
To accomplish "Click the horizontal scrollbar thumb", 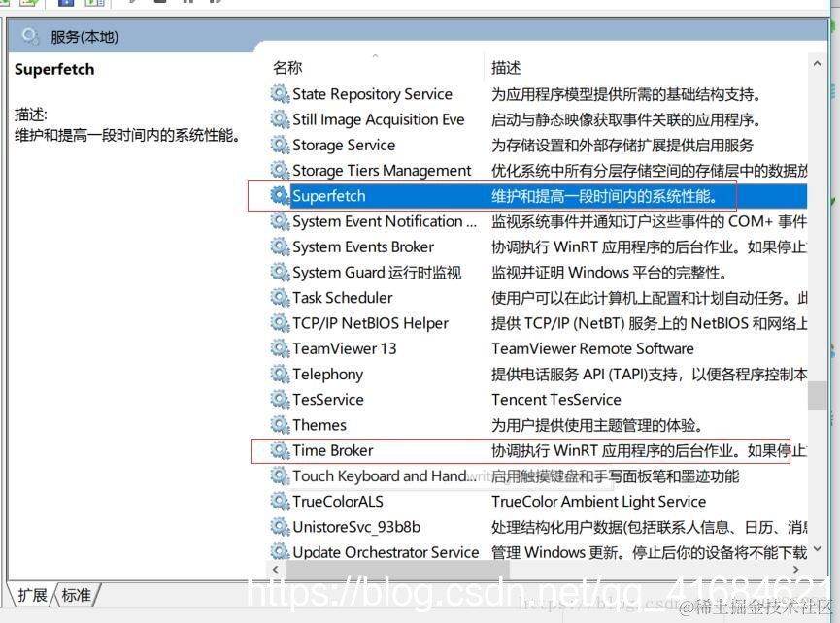I will pyautogui.click(x=397, y=570).
